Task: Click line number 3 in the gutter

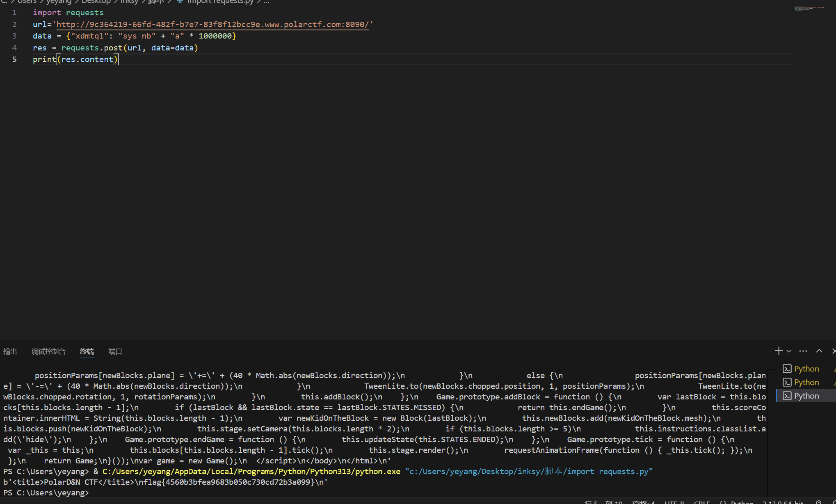Action: (14, 36)
